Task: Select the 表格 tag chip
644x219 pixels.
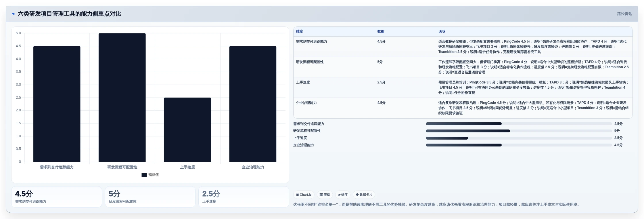Action: point(325,195)
